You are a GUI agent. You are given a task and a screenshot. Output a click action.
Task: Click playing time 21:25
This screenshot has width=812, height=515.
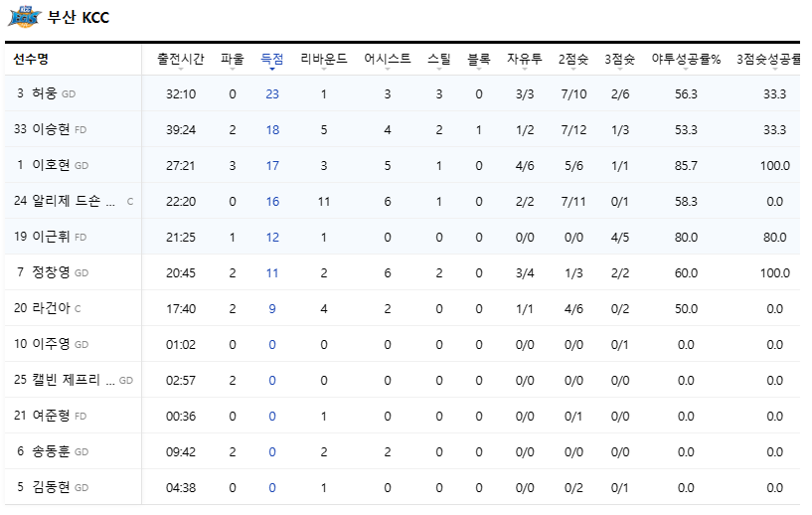click(181, 238)
